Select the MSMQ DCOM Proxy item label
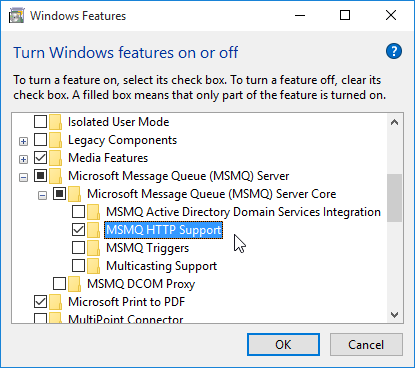This screenshot has width=415, height=368. pyautogui.click(x=141, y=284)
